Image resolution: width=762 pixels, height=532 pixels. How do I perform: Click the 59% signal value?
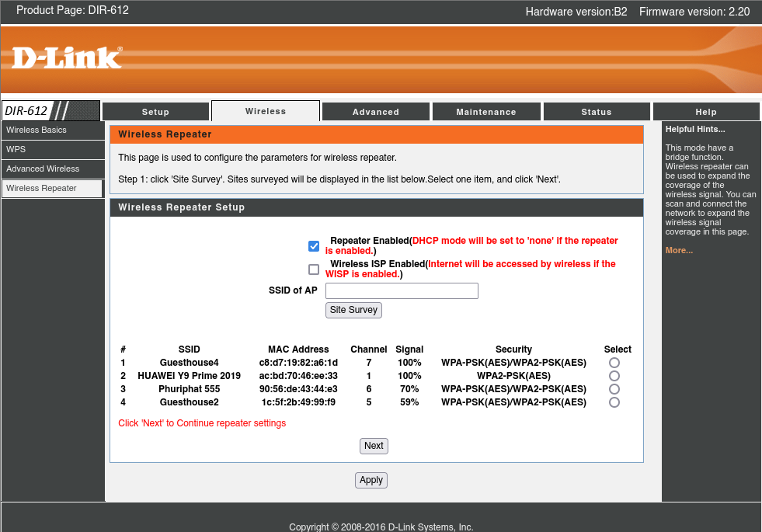click(409, 402)
